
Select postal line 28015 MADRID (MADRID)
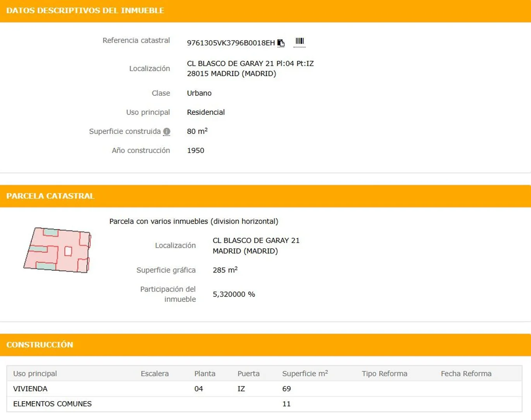(231, 74)
